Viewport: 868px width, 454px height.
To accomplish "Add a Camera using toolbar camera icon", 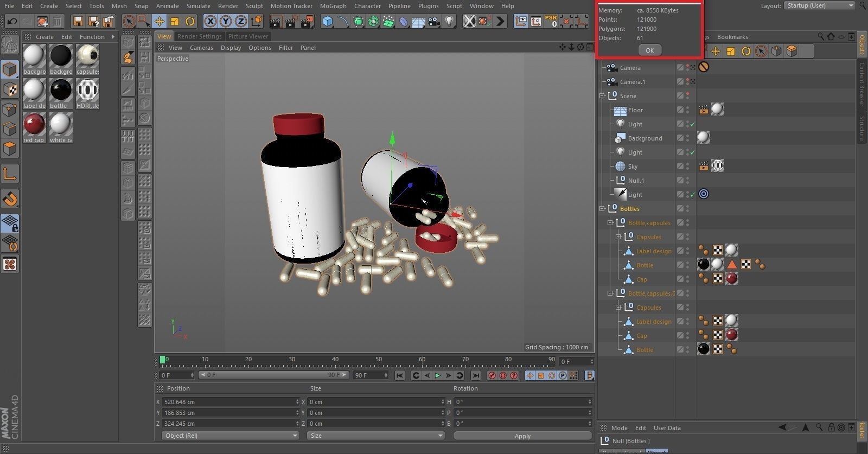I will pyautogui.click(x=433, y=21).
